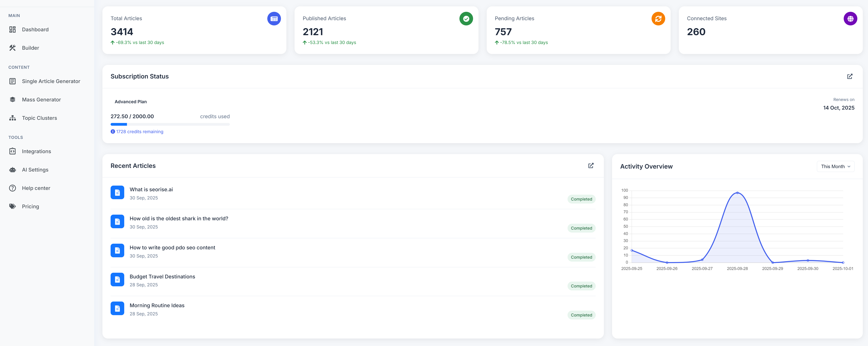Open the This Month dropdown

(x=835, y=166)
